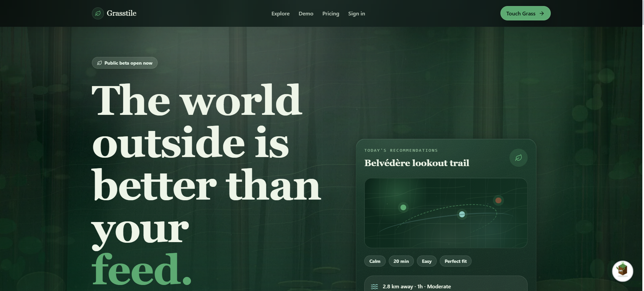
Task: Click the Grasstile leaf logo icon
Action: pyautogui.click(x=98, y=13)
